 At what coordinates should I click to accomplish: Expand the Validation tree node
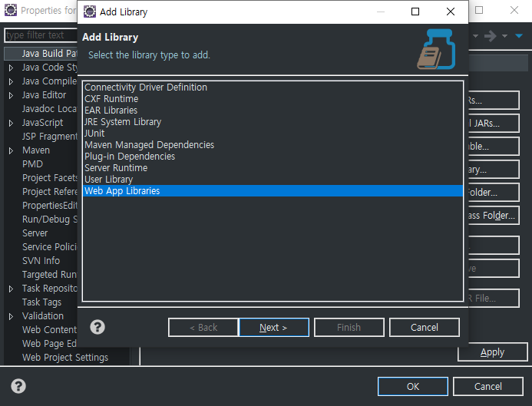pyautogui.click(x=12, y=316)
